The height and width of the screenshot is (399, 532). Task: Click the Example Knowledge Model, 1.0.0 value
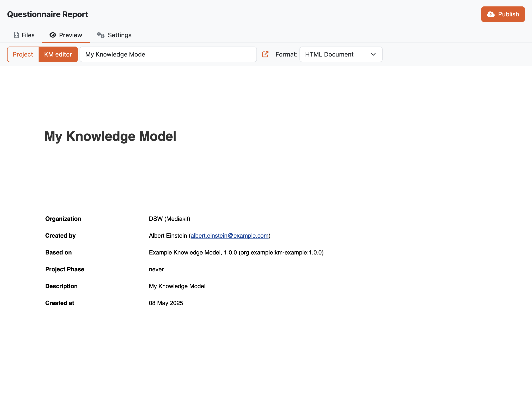[x=236, y=252]
